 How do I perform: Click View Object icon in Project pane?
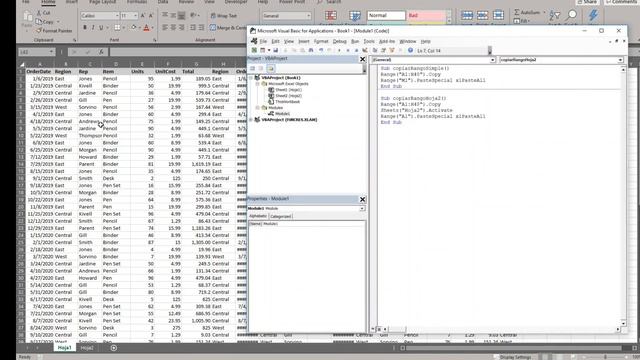click(261, 69)
